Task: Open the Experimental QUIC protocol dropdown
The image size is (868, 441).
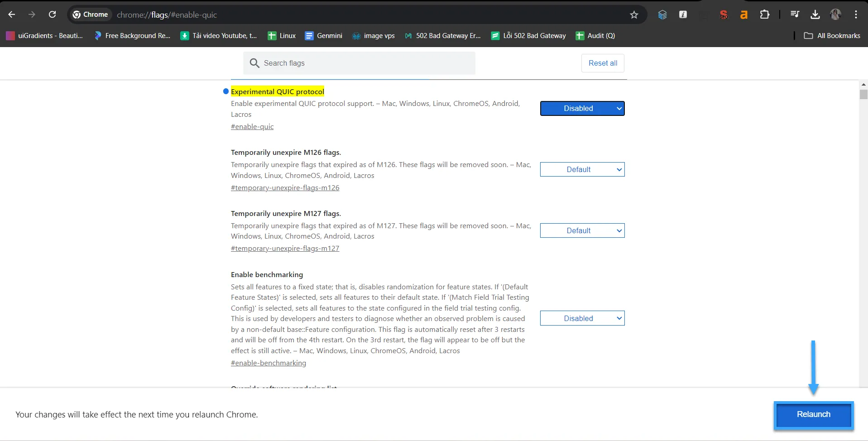Action: point(582,108)
